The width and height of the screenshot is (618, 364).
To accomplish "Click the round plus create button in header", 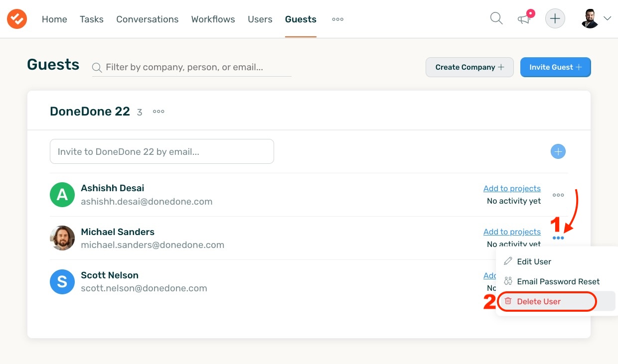I will coord(555,19).
